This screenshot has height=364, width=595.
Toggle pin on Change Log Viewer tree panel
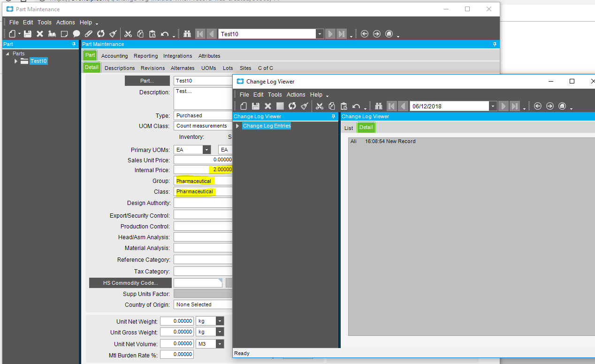333,116
